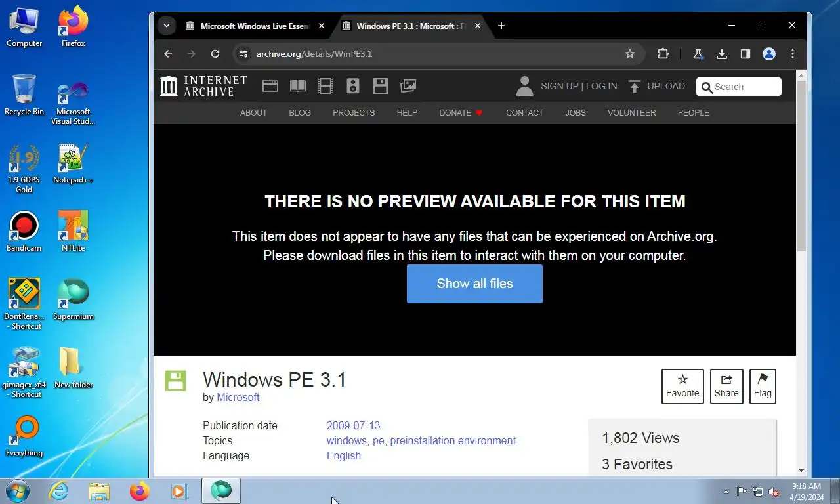
Task: Click the SIGN UP link
Action: [x=560, y=86]
